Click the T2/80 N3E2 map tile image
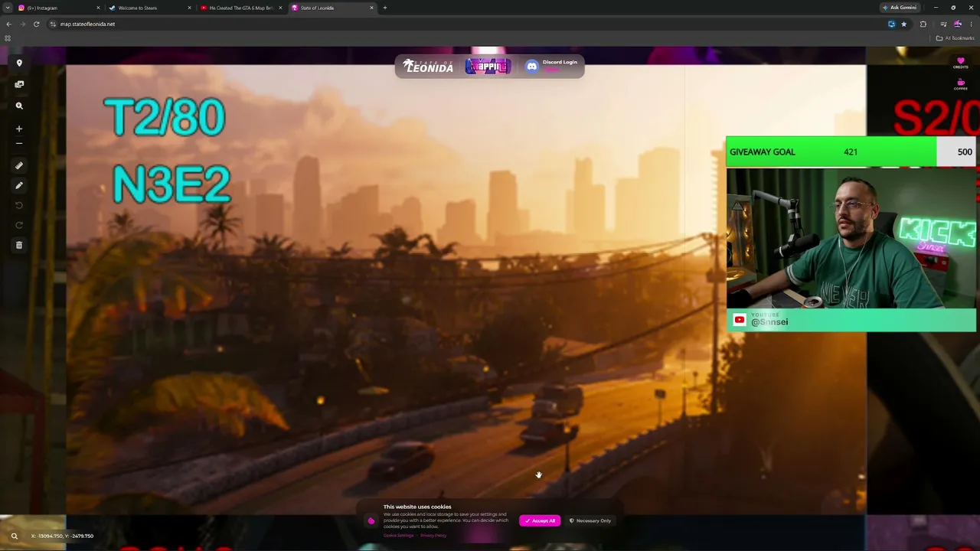This screenshot has width=980, height=551. (465, 289)
